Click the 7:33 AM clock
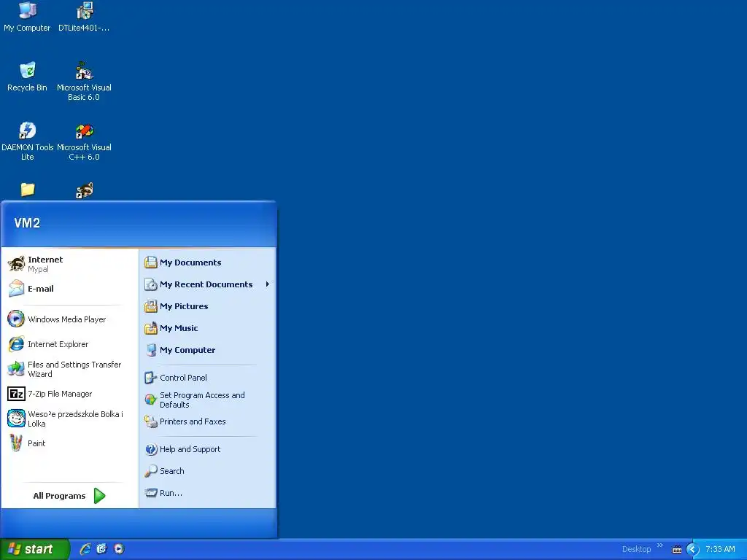The height and width of the screenshot is (560, 747). tap(720, 549)
